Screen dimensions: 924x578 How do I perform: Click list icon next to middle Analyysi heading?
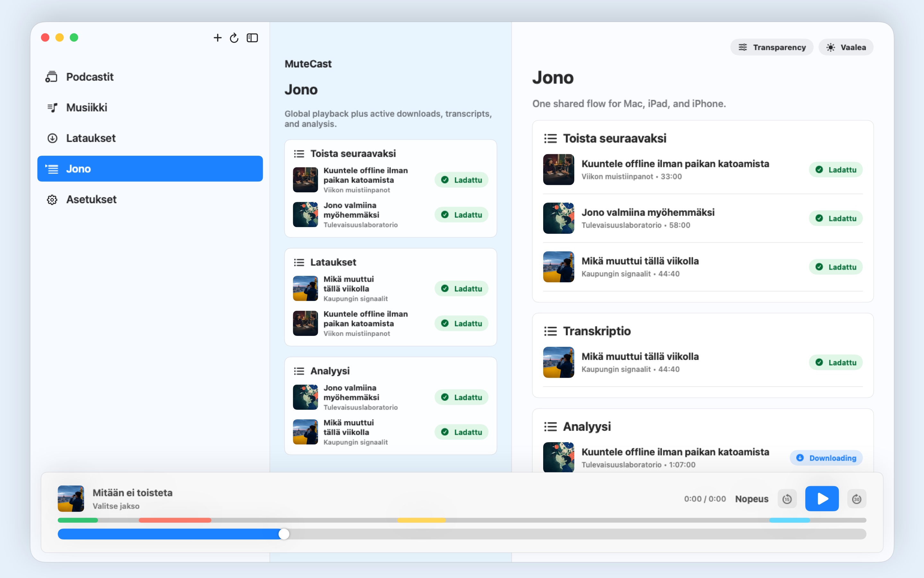click(299, 371)
